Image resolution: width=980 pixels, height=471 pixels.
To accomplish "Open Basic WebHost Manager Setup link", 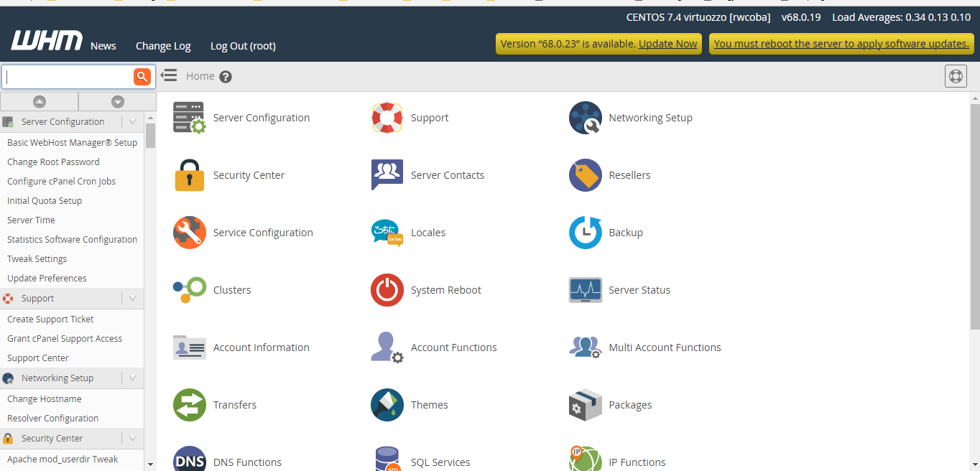I will tap(72, 143).
